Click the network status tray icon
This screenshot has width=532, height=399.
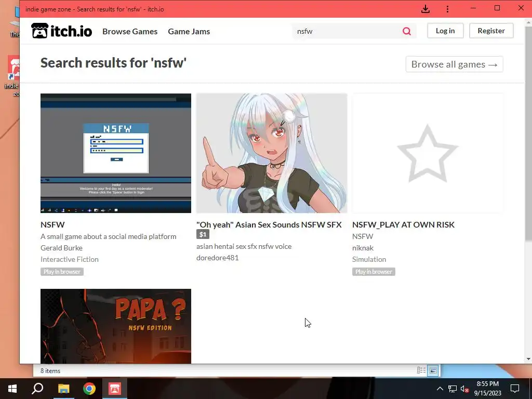453,389
